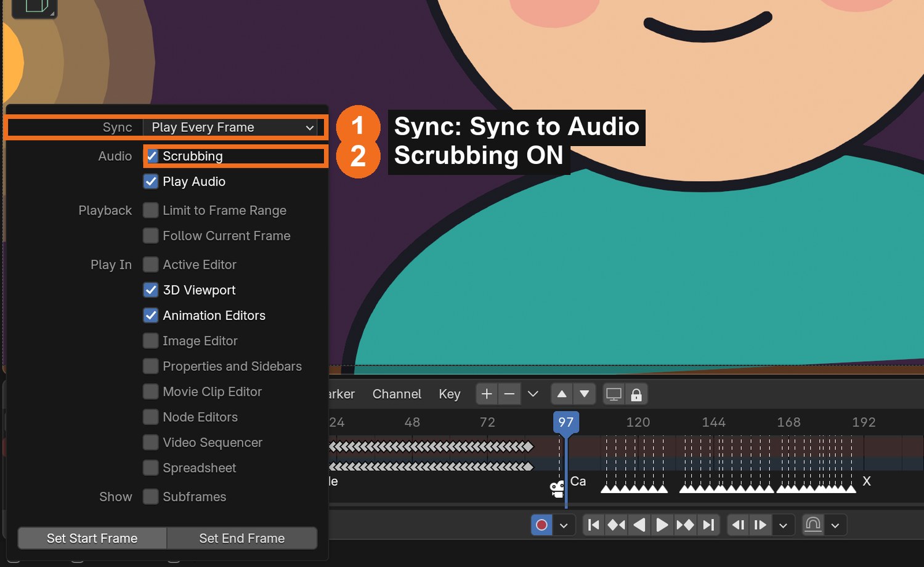Viewport: 924px width, 567px height.
Task: Open the Key menu
Action: [450, 394]
